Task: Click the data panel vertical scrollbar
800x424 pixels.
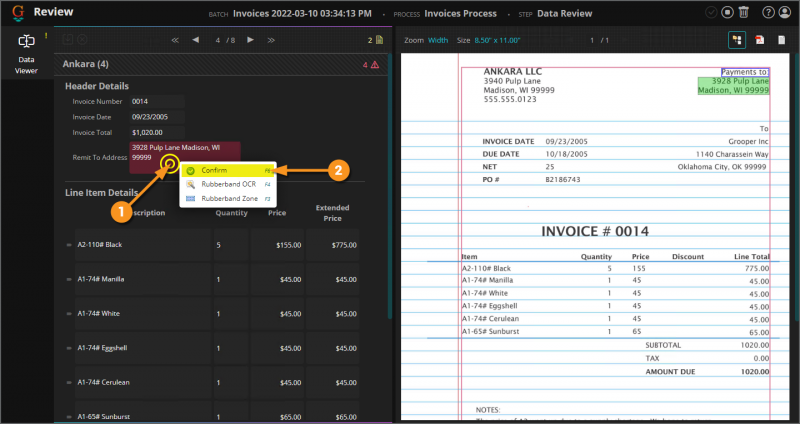Action: click(390, 186)
